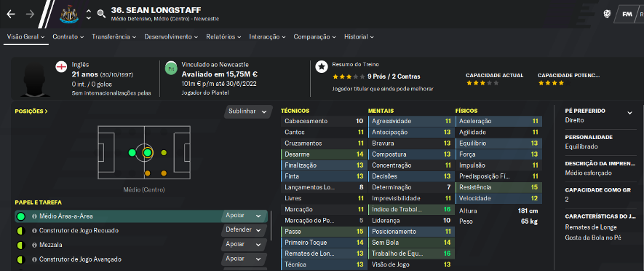Click the info icon beside Mezzala
The width and height of the screenshot is (644, 271).
34,245
